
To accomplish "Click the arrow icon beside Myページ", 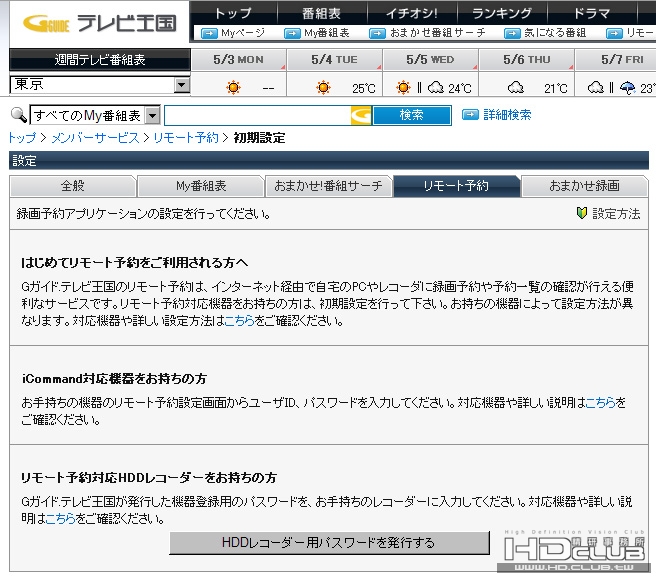I will click(209, 33).
